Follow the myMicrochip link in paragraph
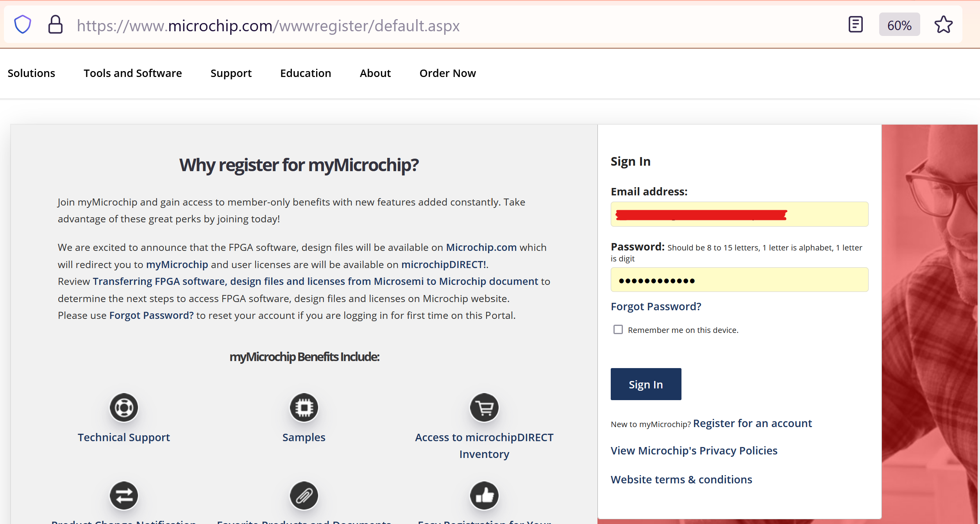The image size is (980, 524). (177, 265)
